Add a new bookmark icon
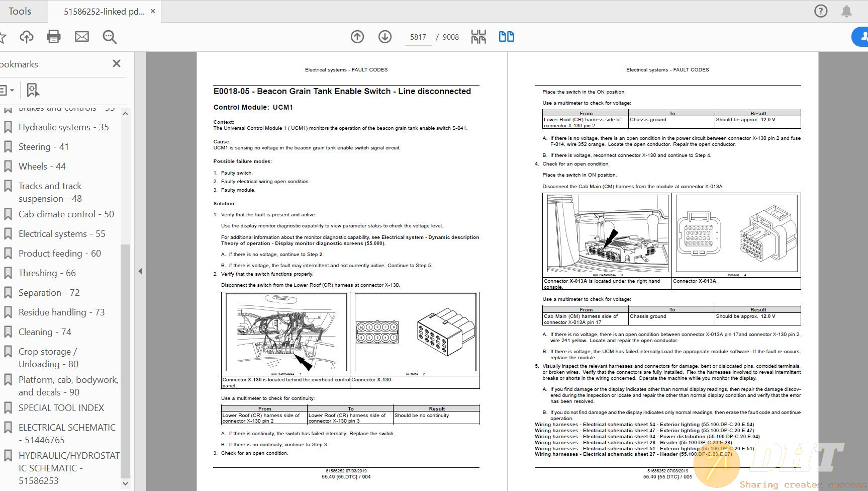This screenshot has width=868, height=491. [x=33, y=91]
